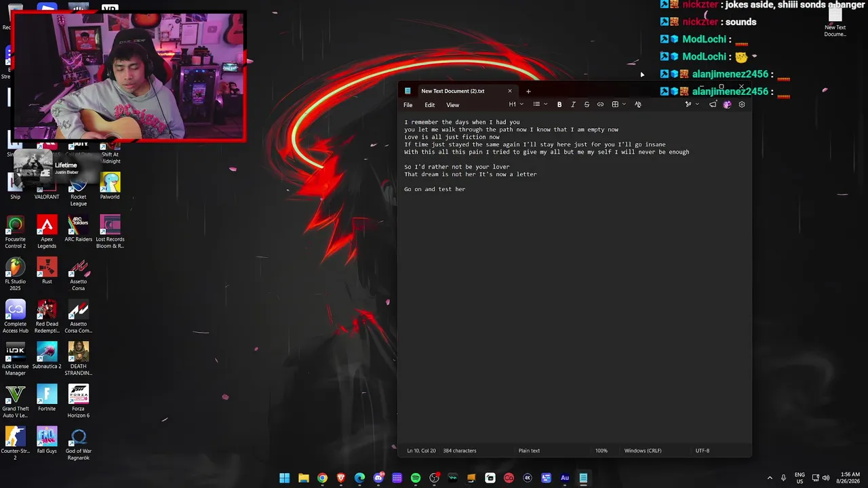Insert a link using Notepad's link icon
The image size is (868, 488).
pos(600,104)
